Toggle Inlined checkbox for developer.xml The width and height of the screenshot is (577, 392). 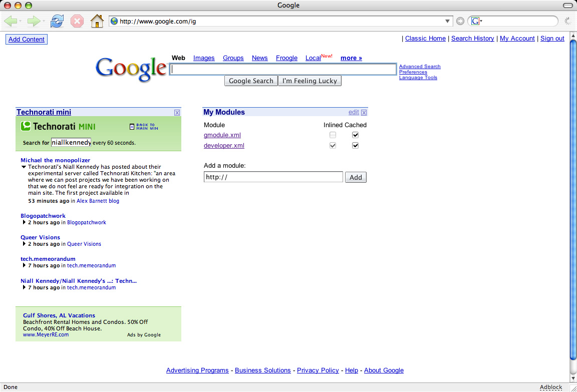tap(333, 145)
